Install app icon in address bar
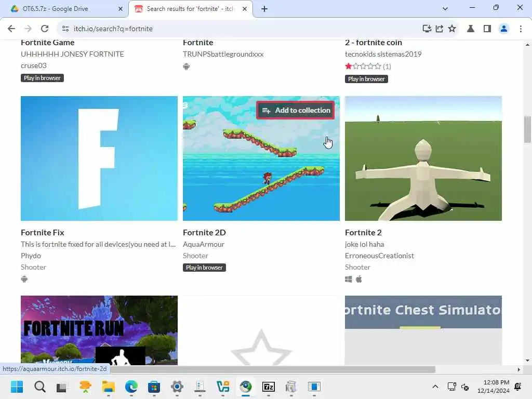The height and width of the screenshot is (399, 532). coord(427,29)
